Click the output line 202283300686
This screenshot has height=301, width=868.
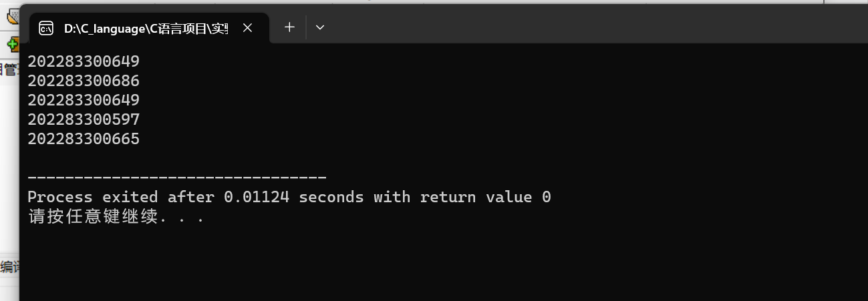point(84,81)
